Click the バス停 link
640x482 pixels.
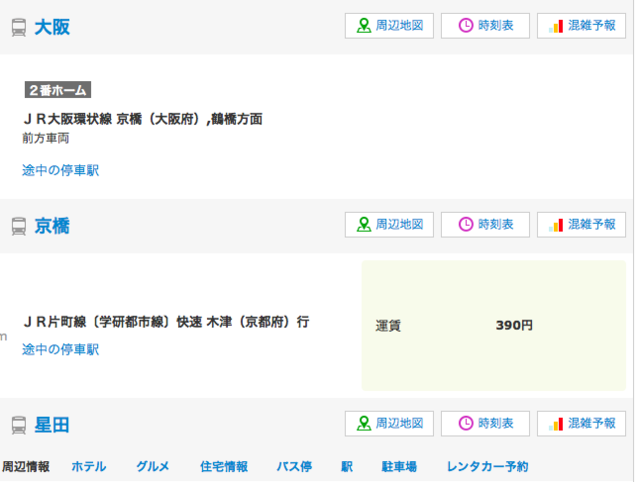click(294, 466)
